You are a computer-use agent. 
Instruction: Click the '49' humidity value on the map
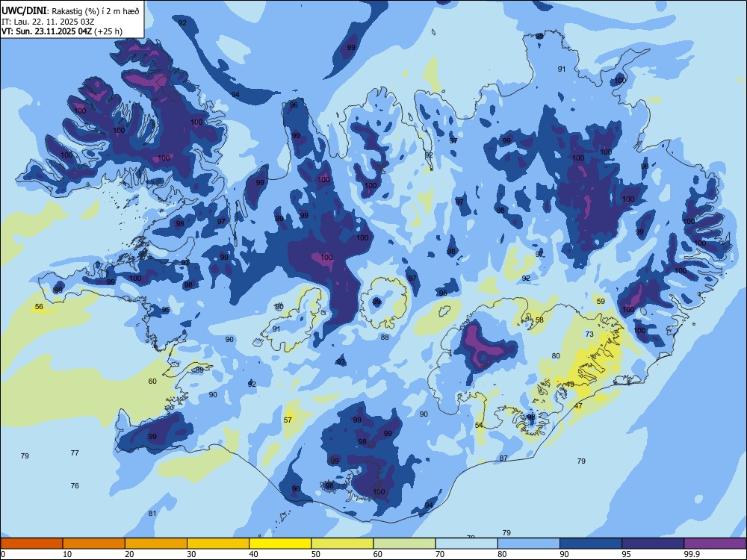570,385
